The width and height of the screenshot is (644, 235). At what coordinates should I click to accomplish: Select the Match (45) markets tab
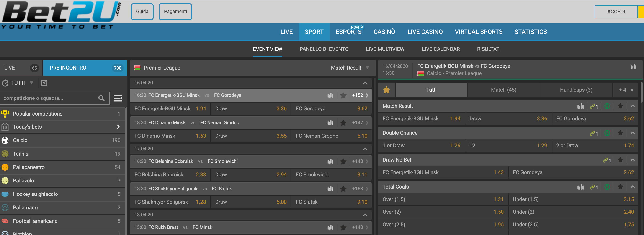pyautogui.click(x=503, y=90)
